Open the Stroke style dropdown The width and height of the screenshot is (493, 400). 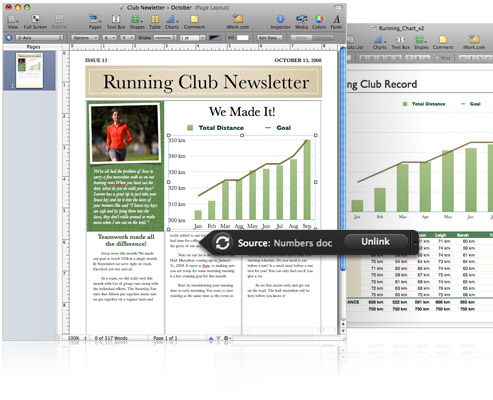tap(164, 38)
